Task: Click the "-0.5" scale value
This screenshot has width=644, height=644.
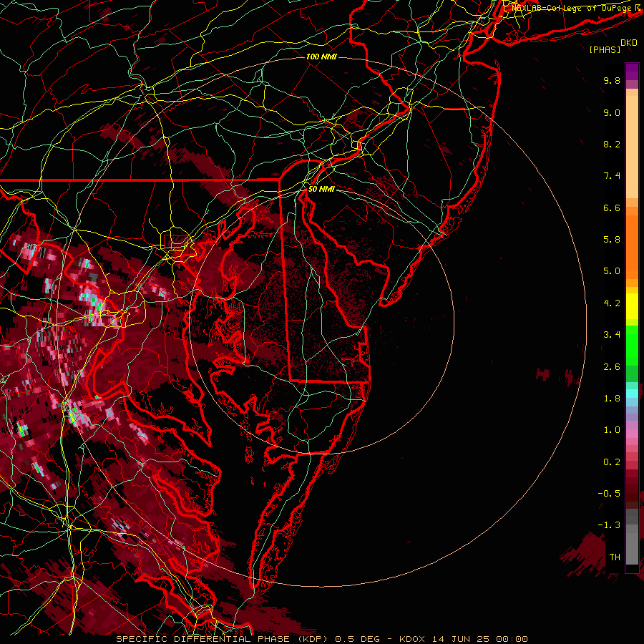Action: [609, 494]
